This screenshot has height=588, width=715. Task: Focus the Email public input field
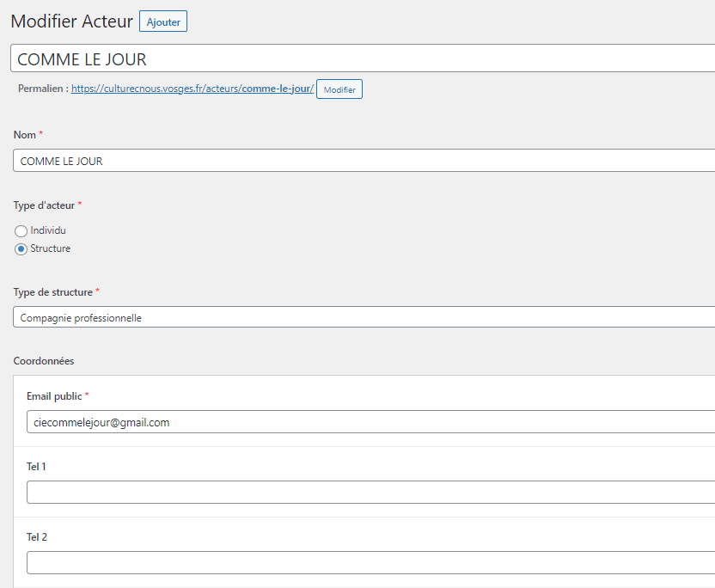click(x=370, y=422)
